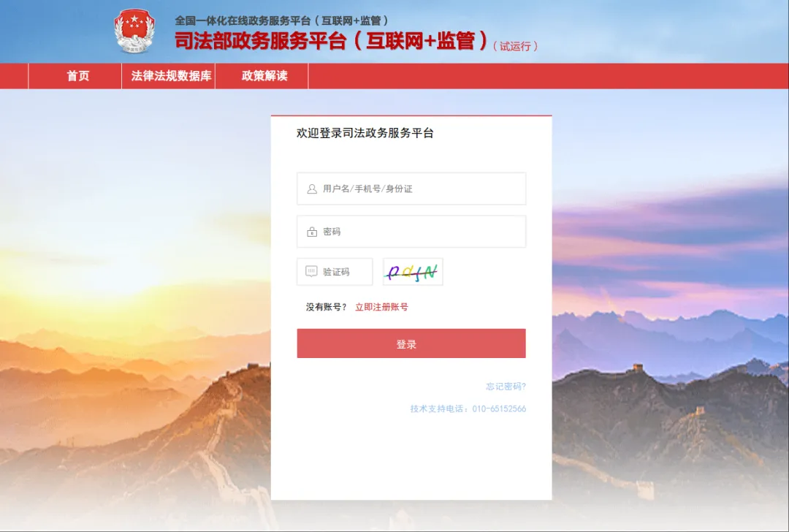This screenshot has height=532, width=789.
Task: Focus the 验证码 input field
Action: (x=335, y=272)
